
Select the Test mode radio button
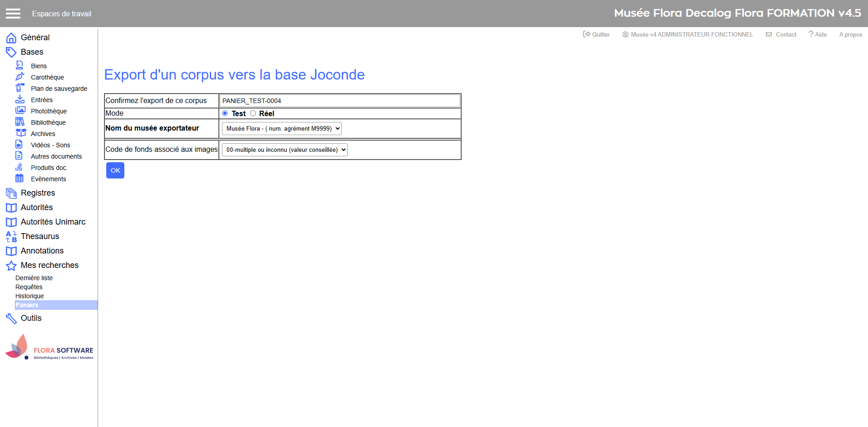coord(225,113)
